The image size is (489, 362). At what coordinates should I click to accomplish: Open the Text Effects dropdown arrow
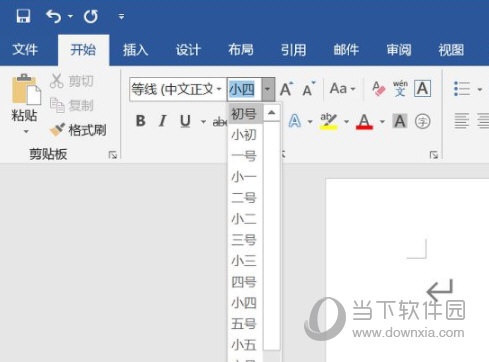coord(310,122)
